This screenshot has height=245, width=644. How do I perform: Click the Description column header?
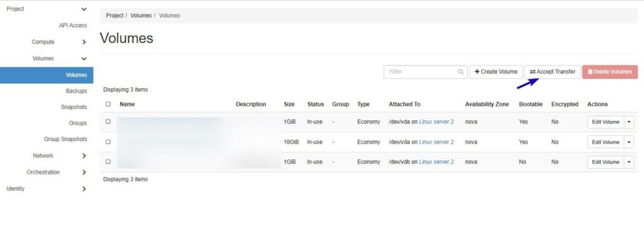pyautogui.click(x=251, y=105)
